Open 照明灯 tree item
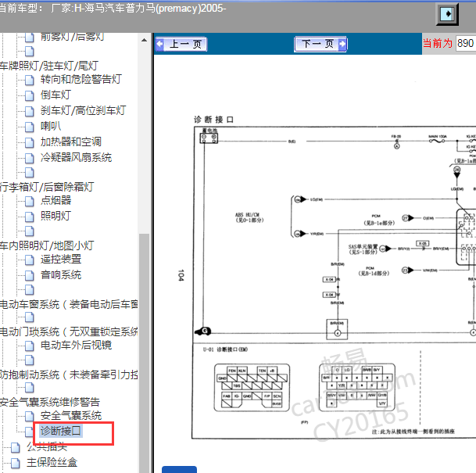 coord(55,216)
